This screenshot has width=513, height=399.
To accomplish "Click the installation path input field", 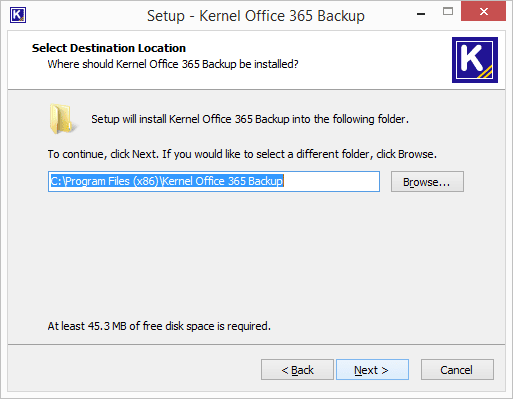I will click(x=214, y=182).
